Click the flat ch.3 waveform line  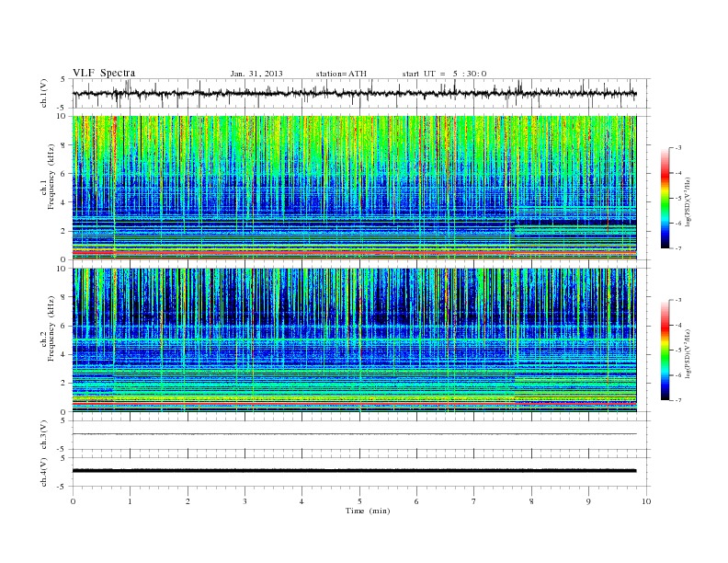[x=354, y=434]
